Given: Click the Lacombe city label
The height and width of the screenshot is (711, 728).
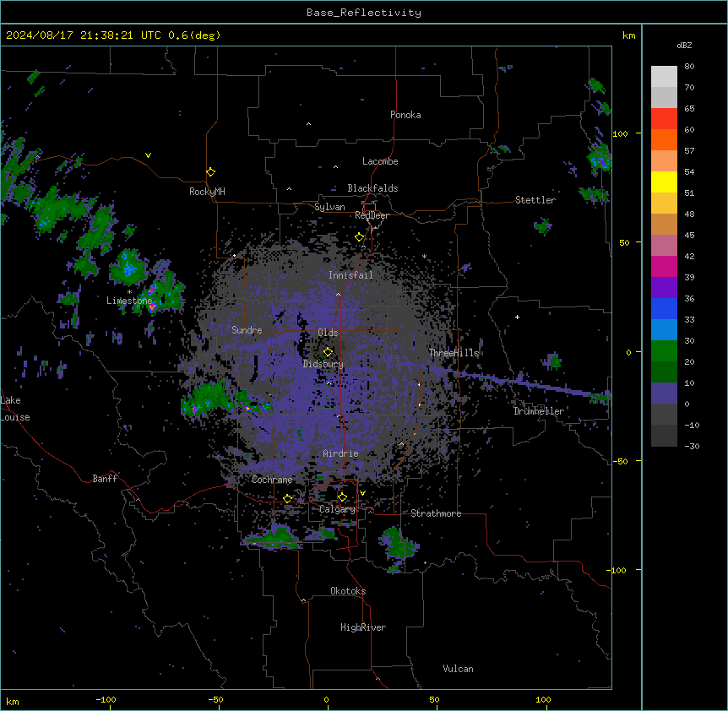Looking at the screenshot, I should 380,161.
